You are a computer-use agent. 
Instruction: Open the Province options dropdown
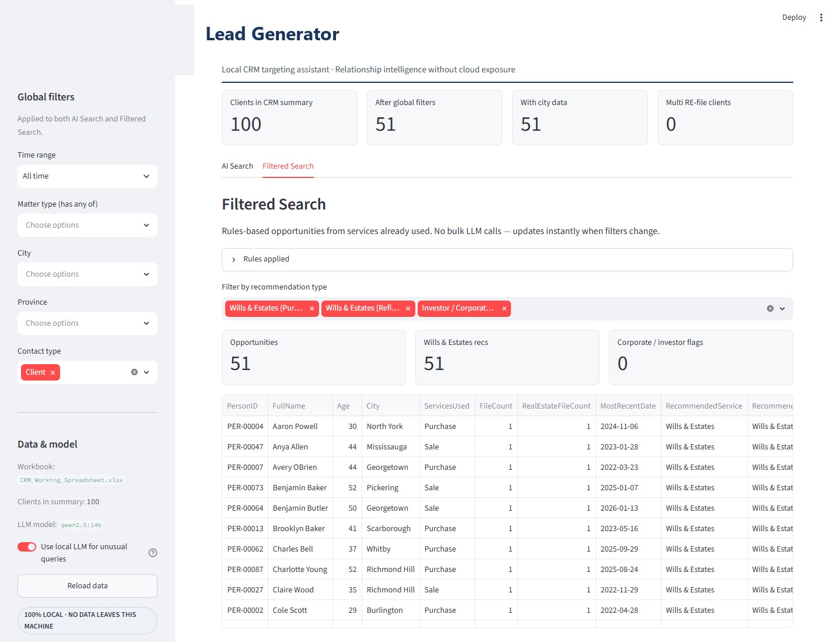(87, 323)
